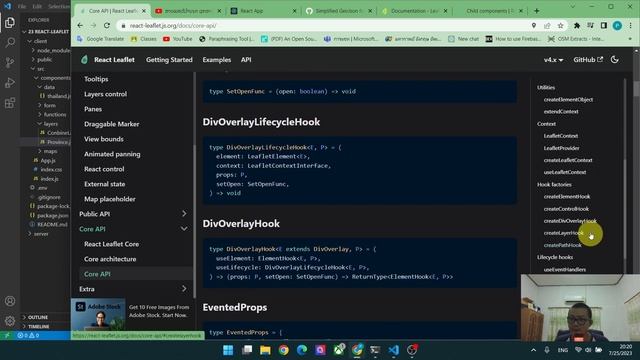Open Run and Debug in VS Code

10,82
